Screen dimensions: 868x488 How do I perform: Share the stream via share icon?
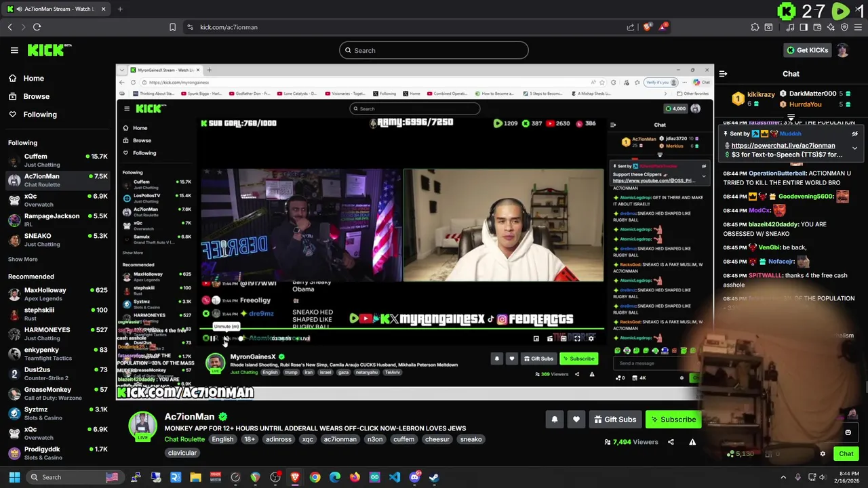[x=671, y=442]
